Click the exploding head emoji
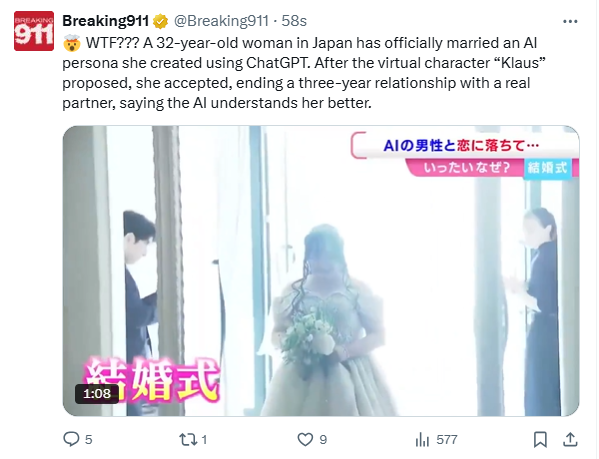 point(72,43)
